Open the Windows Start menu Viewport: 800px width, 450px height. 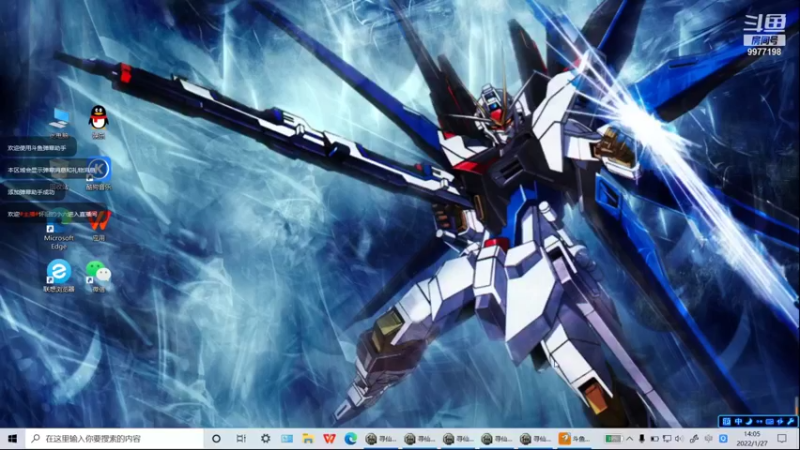pyautogui.click(x=13, y=439)
